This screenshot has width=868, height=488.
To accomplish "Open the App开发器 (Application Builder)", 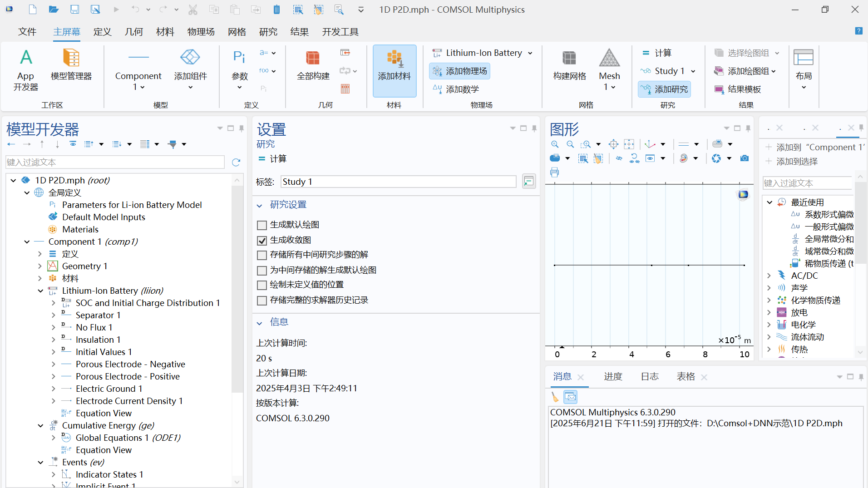I will tap(25, 69).
